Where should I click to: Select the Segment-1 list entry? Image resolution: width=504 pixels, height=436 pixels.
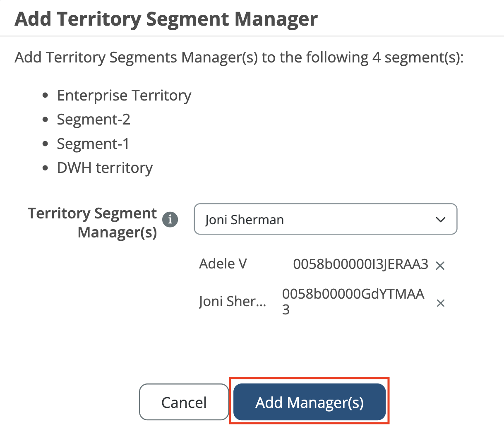coord(93,144)
